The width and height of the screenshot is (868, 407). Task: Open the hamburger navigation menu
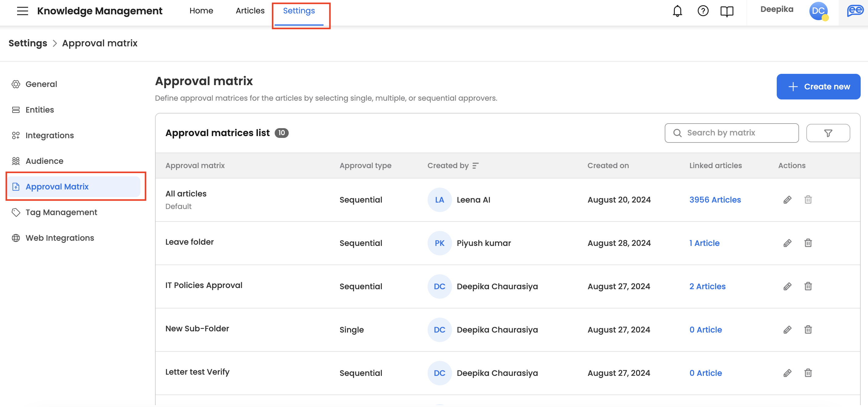pyautogui.click(x=22, y=11)
